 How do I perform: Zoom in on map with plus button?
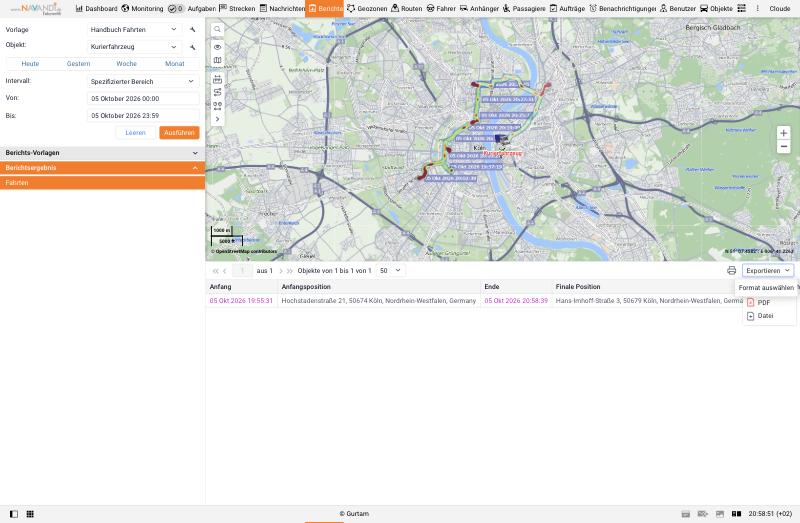tap(784, 133)
